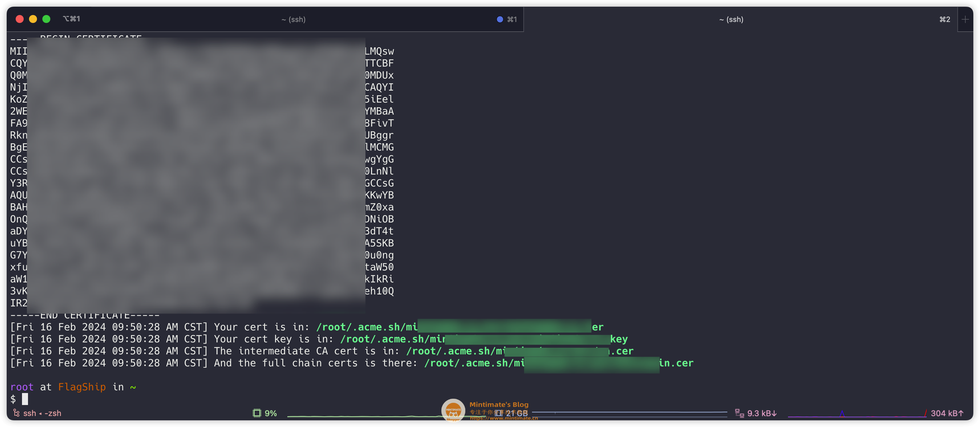Maximize the terminal with the green button
980x427 pixels.
pyautogui.click(x=46, y=19)
